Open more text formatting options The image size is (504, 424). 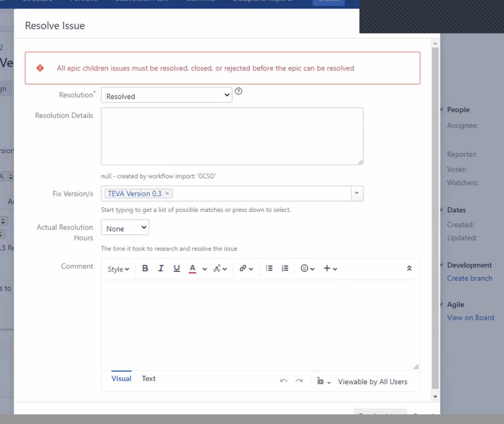coord(220,269)
